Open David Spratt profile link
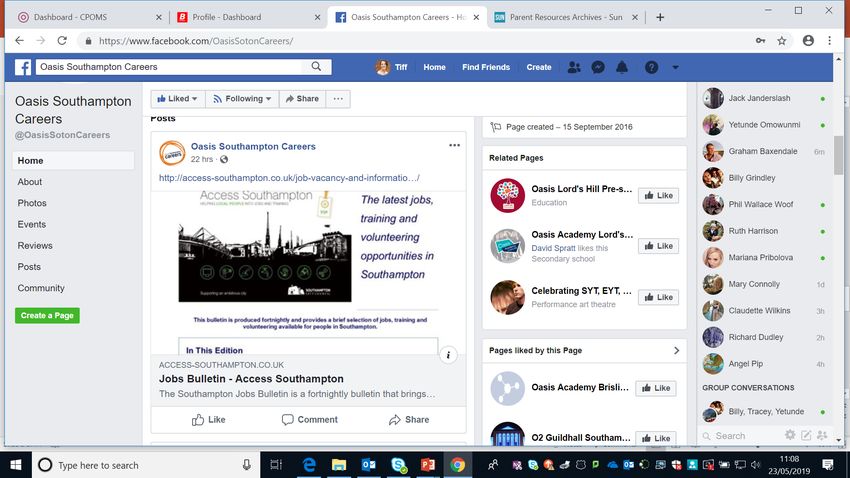The image size is (850, 478). point(553,248)
